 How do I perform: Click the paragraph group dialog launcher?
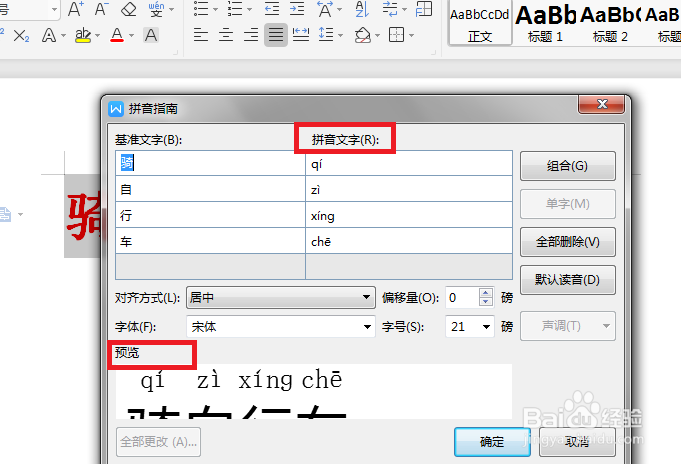coord(433,52)
